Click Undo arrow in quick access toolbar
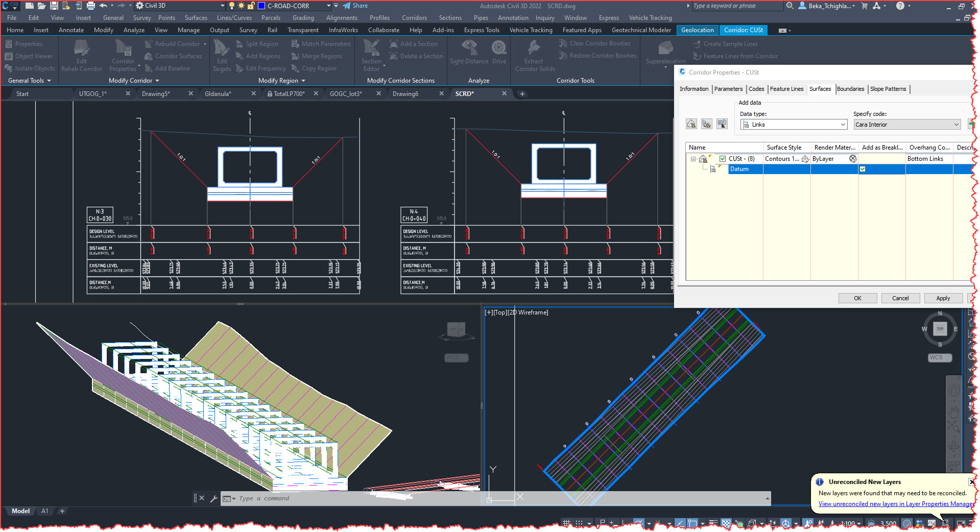980x532 pixels. point(103,6)
